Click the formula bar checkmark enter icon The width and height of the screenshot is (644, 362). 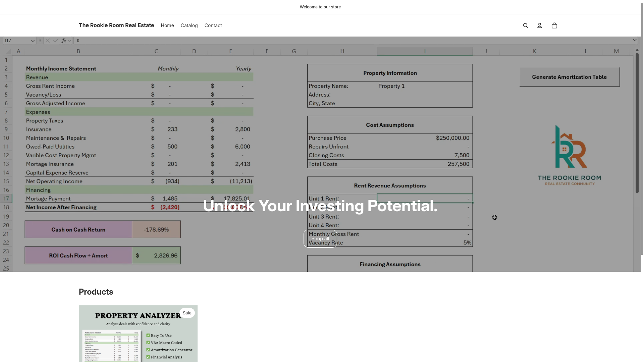[x=56, y=41]
